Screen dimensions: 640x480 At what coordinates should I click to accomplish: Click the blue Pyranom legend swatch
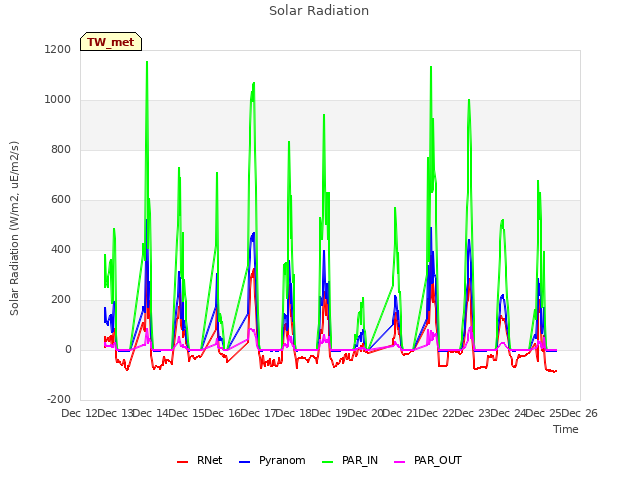click(244, 462)
